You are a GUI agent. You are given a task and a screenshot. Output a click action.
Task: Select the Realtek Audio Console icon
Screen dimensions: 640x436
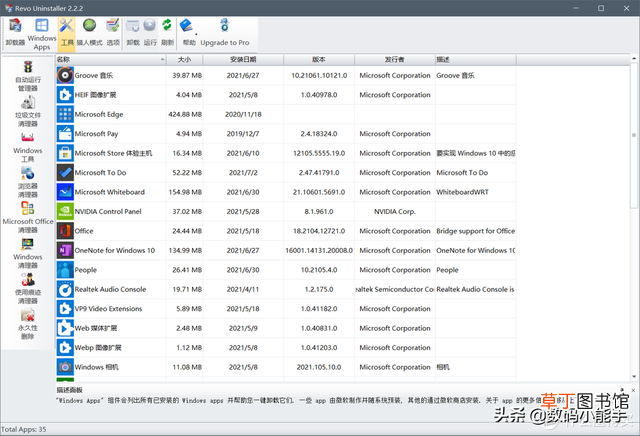(65, 289)
